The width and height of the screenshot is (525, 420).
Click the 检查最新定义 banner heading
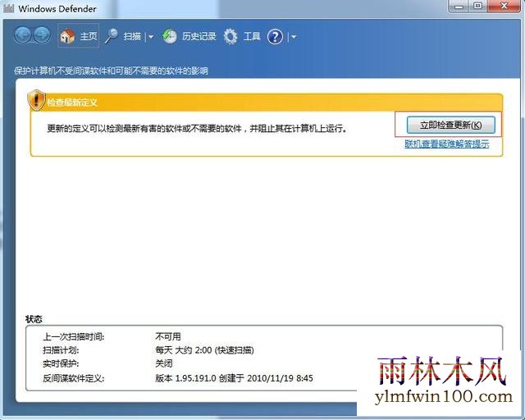tap(72, 103)
